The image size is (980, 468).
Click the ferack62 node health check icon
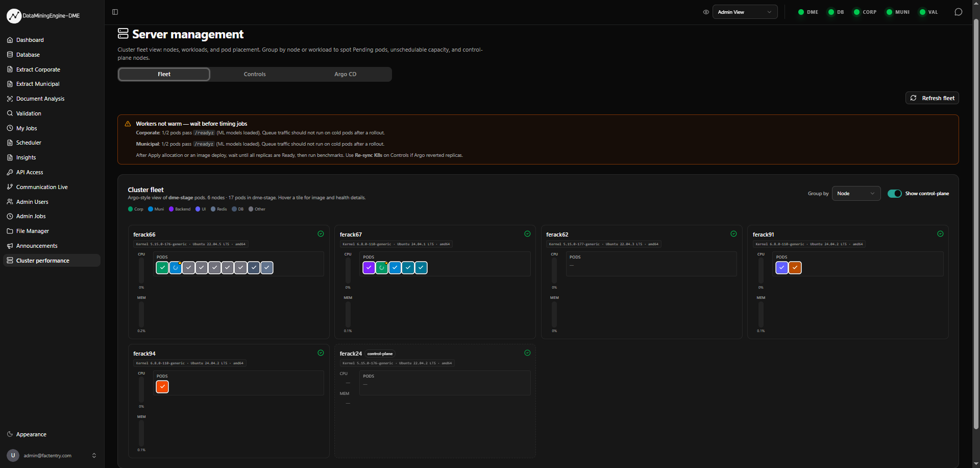coord(733,234)
